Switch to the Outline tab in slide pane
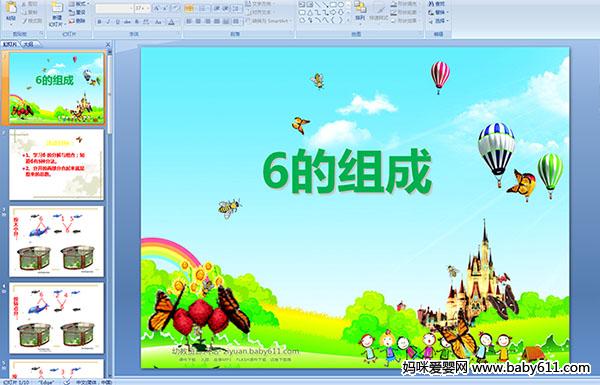600x385 pixels. [28, 44]
